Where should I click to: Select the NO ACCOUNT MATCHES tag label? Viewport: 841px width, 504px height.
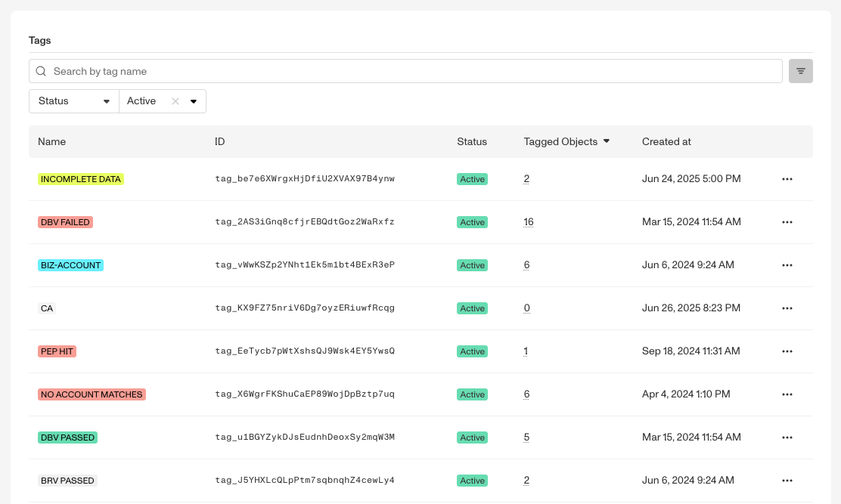tap(92, 394)
